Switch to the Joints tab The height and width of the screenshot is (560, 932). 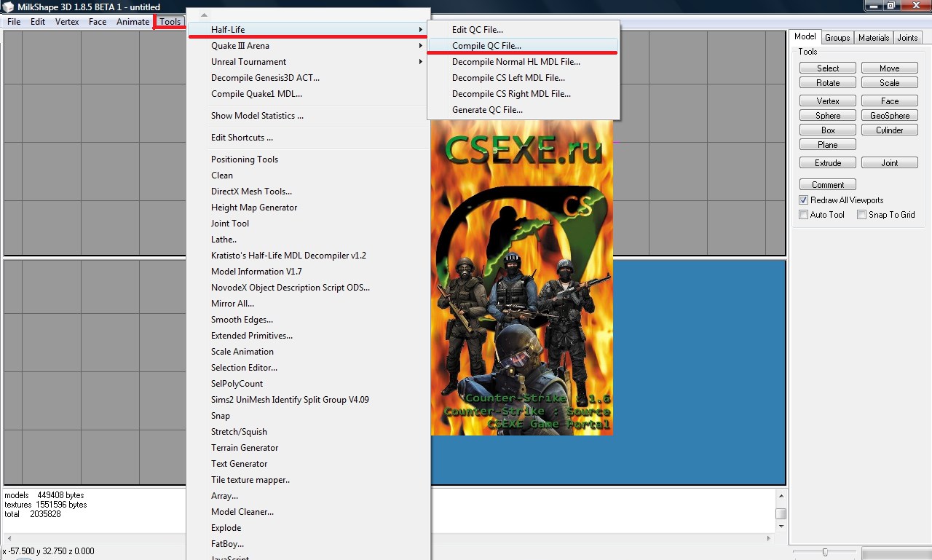[907, 38]
